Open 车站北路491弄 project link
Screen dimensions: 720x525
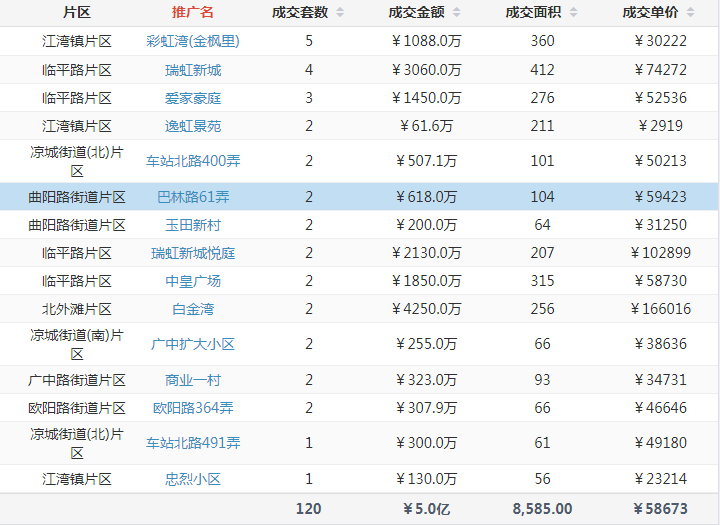(x=193, y=443)
